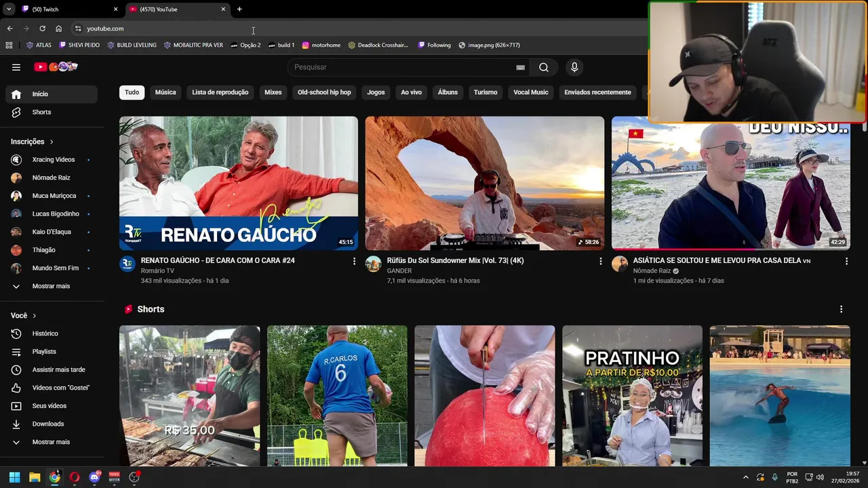Open the BUILD LEVELING bookmark
The width and height of the screenshot is (868, 488).
point(132,45)
